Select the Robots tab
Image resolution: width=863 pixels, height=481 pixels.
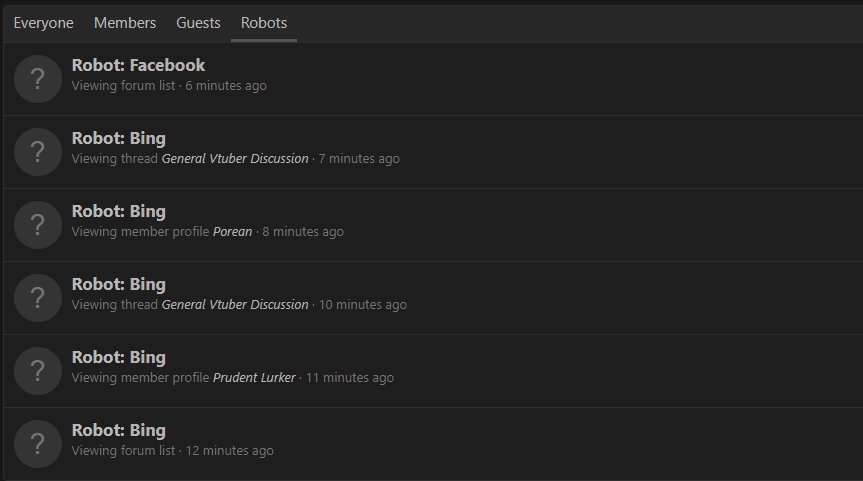point(264,23)
